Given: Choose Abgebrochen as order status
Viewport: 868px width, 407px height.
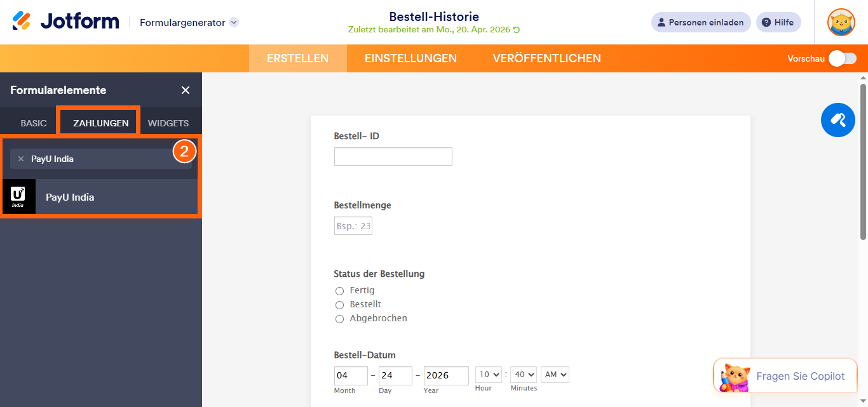Looking at the screenshot, I should click(x=339, y=319).
